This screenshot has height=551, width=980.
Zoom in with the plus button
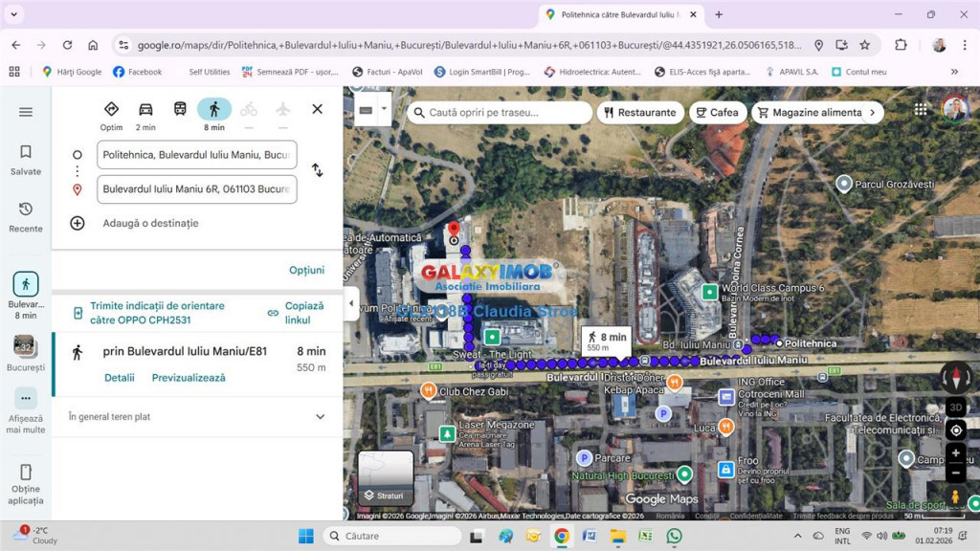coord(955,453)
